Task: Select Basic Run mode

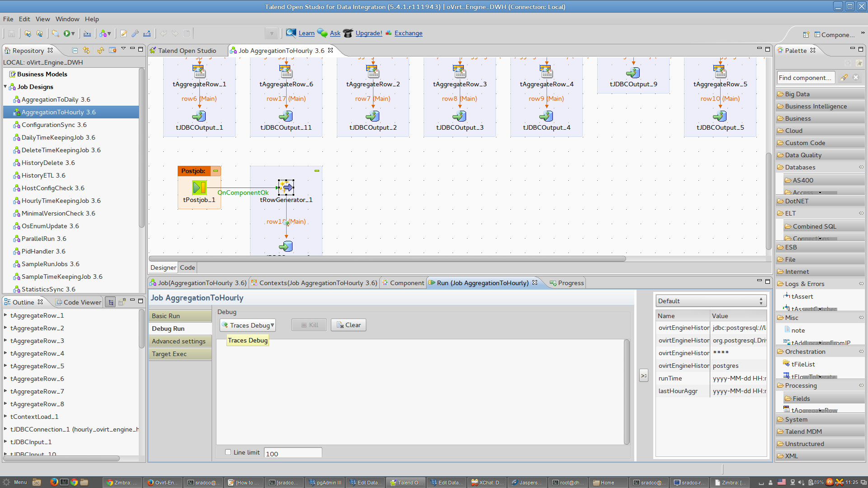Action: [x=180, y=316]
